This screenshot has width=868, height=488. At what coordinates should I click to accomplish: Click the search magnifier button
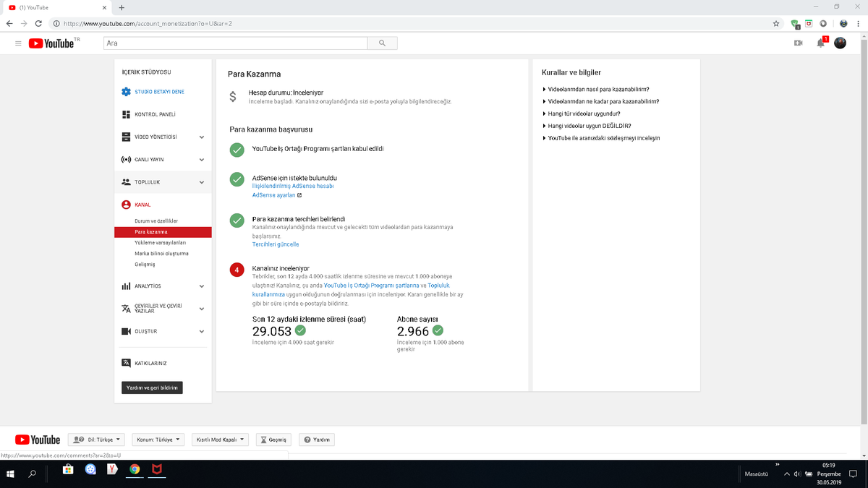pos(382,43)
